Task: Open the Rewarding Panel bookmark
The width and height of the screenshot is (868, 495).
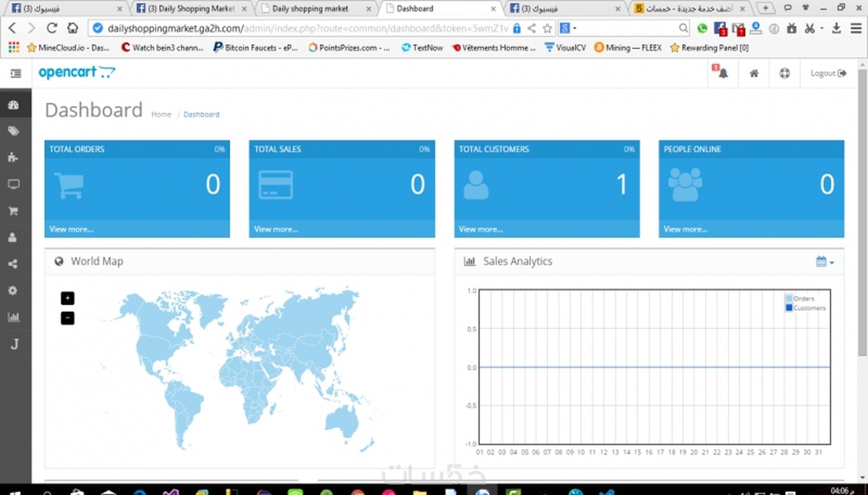Action: coord(709,47)
